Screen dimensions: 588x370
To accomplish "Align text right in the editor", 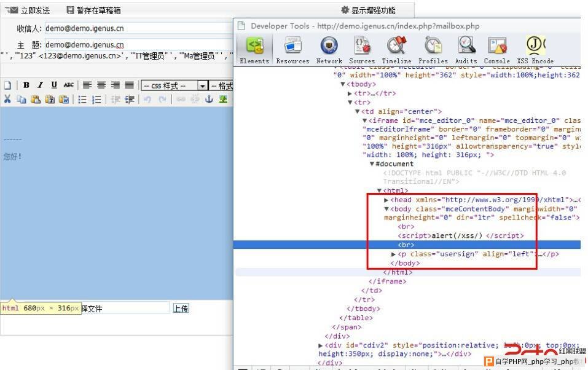I will pyautogui.click(x=115, y=85).
